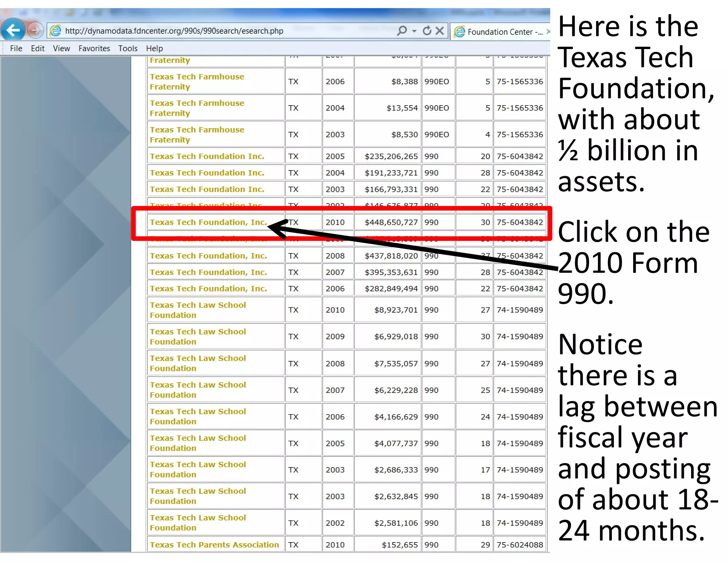
Task: Click EIN 75-6024088 for Parents Association
Action: coord(520,545)
